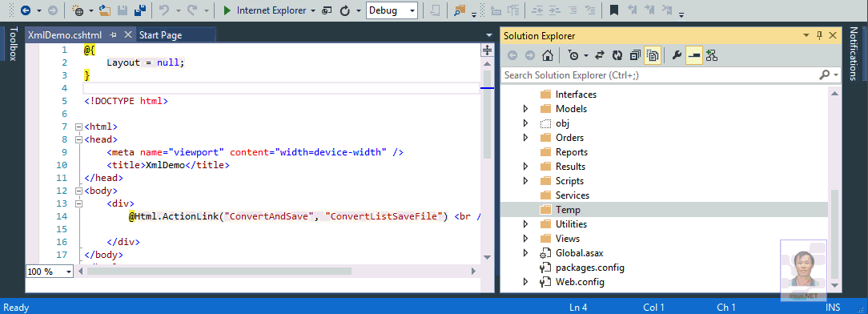Screen dimensions: 868x314
Task: Click the Search Solution Explorer input field
Action: (659, 74)
